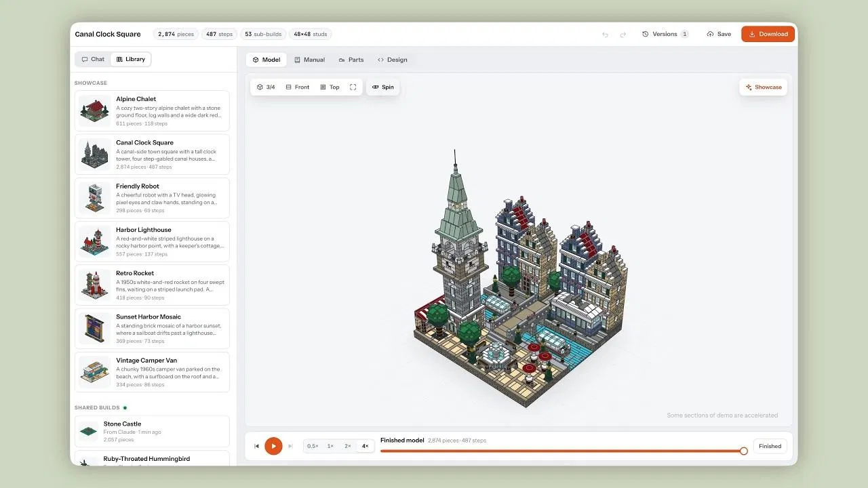Choose the Vintage Camper Van thumbnail
Image resolution: width=868 pixels, height=488 pixels.
point(95,372)
